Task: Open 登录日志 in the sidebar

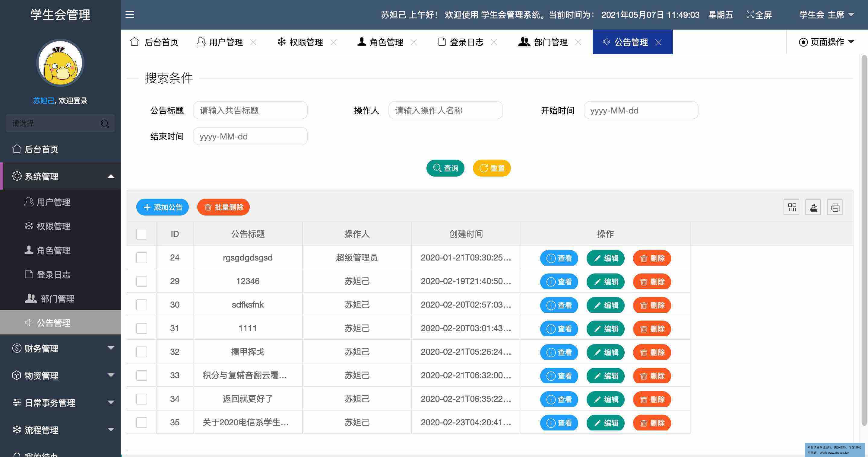Action: click(x=53, y=275)
